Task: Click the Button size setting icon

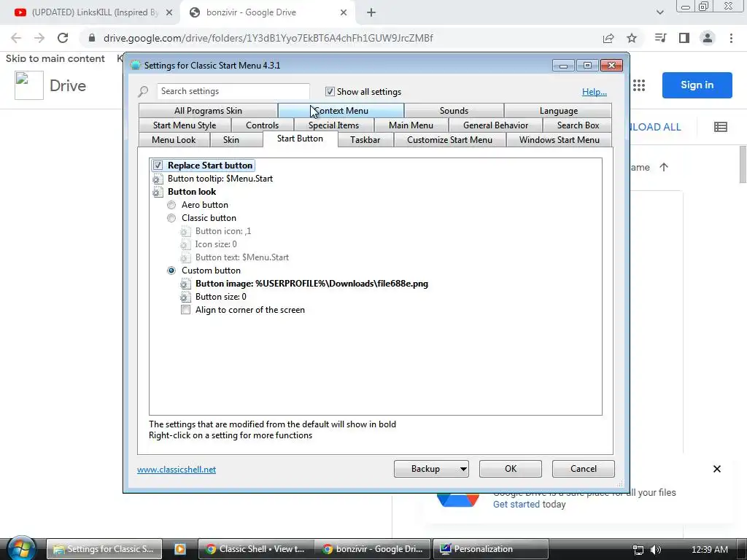Action: coord(185,297)
